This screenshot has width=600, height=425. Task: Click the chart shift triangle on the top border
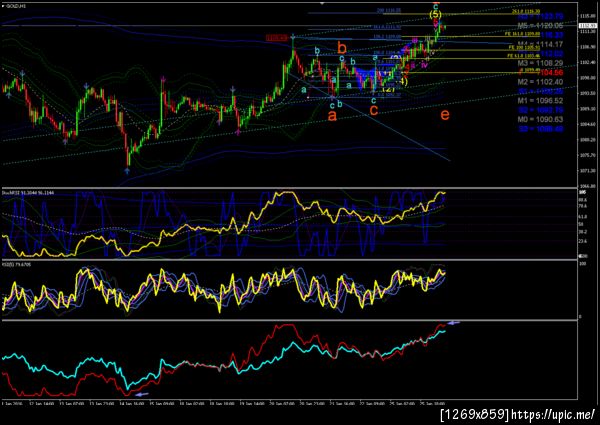point(322,3)
